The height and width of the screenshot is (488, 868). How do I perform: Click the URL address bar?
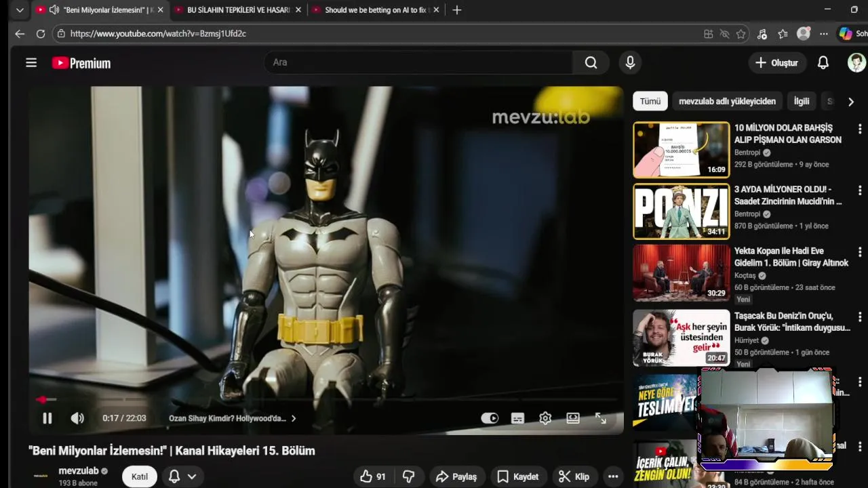[380, 33]
